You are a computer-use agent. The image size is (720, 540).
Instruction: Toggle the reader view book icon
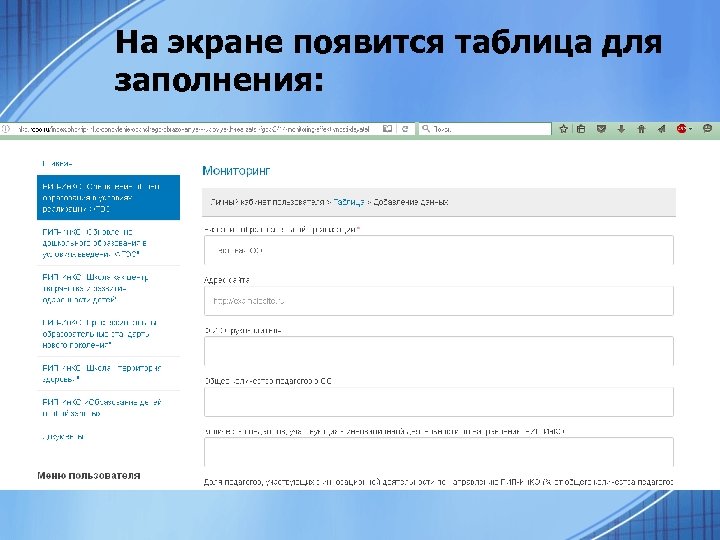[387, 129]
